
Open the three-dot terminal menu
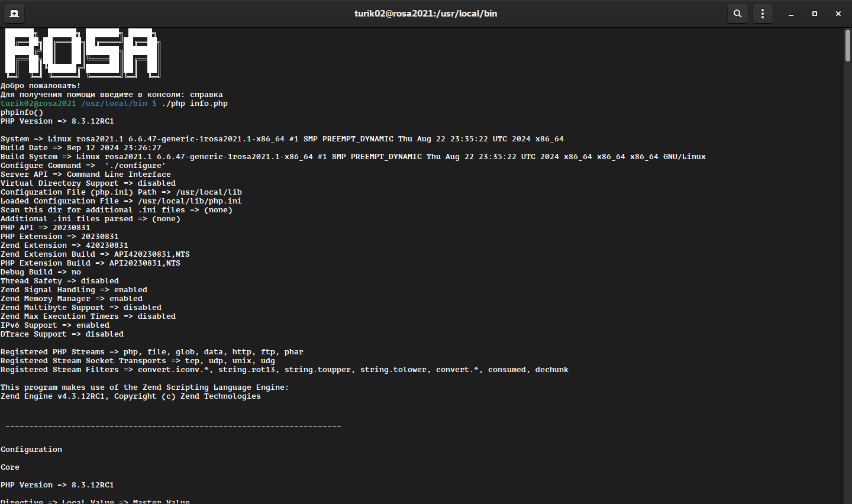click(x=763, y=14)
